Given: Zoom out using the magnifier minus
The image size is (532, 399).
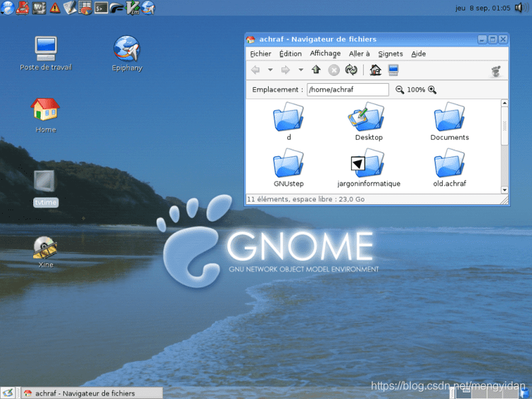Looking at the screenshot, I should (399, 90).
